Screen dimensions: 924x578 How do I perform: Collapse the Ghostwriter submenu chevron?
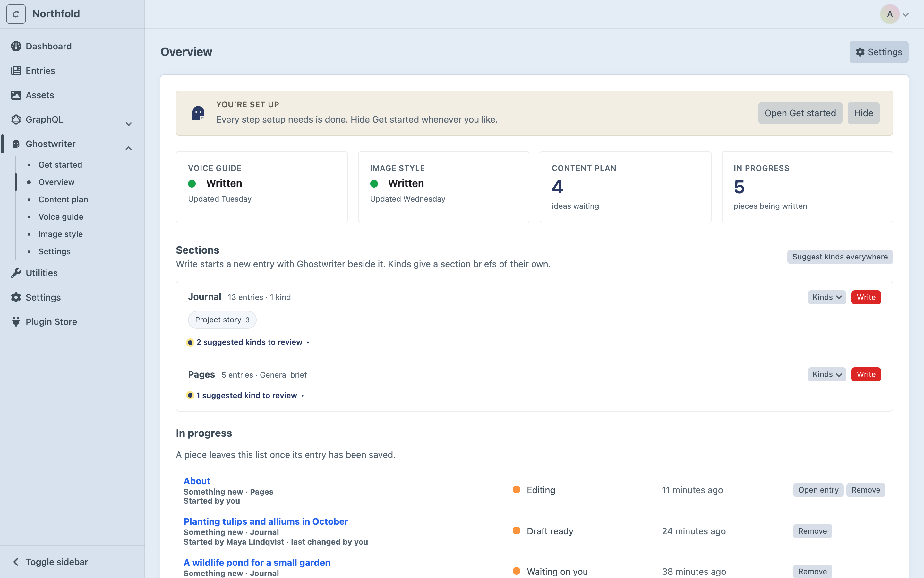(129, 148)
